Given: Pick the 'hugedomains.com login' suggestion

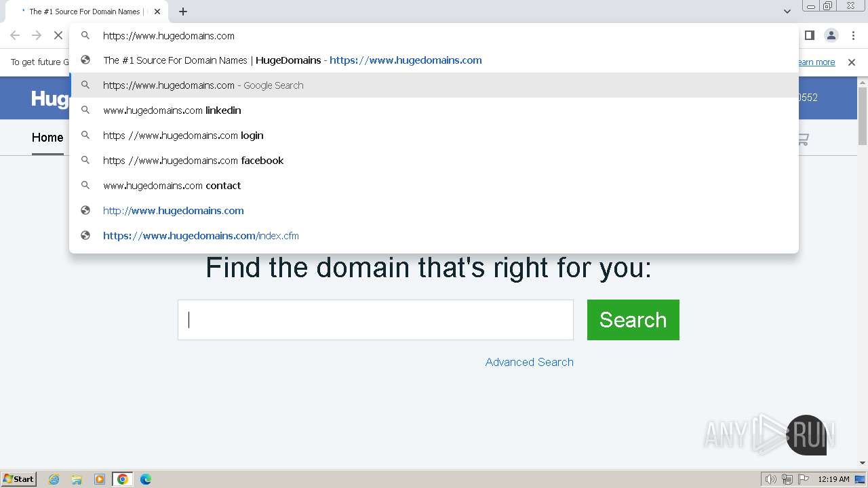Looking at the screenshot, I should (434, 136).
